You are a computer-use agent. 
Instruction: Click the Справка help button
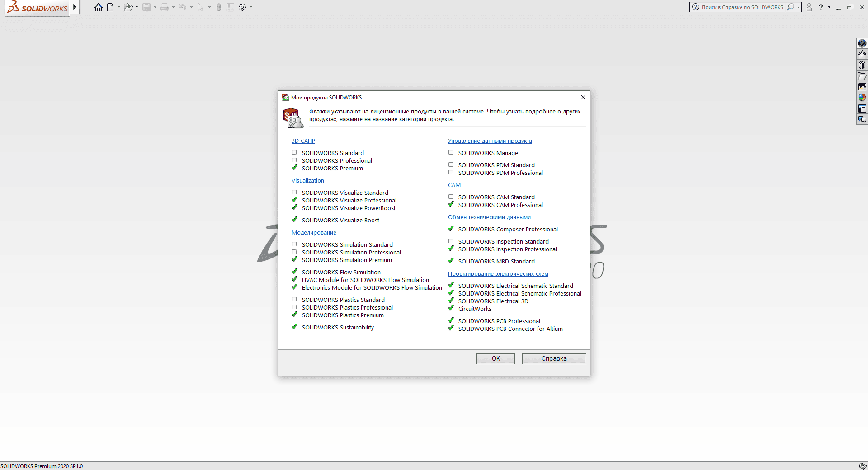pyautogui.click(x=554, y=358)
